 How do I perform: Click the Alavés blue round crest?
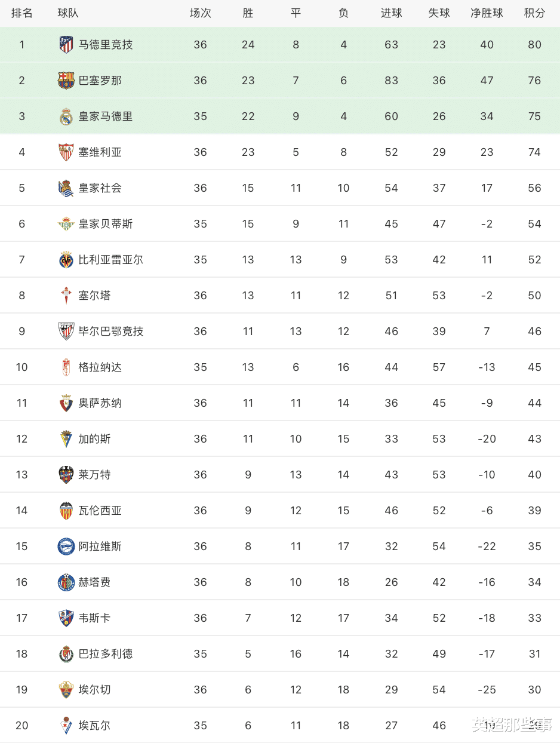click(66, 546)
